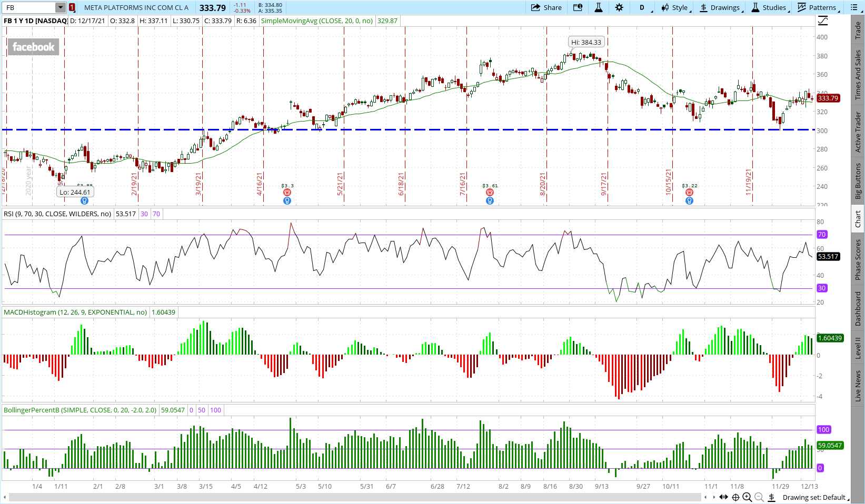
Task: Click the BollingerPercentB 0 level marker
Action: pyautogui.click(x=820, y=468)
